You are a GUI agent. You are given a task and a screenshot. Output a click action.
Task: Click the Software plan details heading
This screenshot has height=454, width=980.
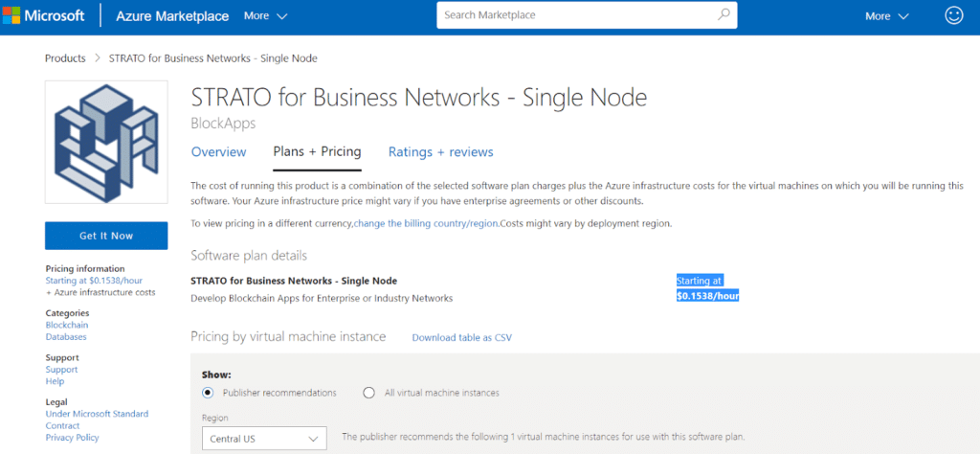[249, 256]
